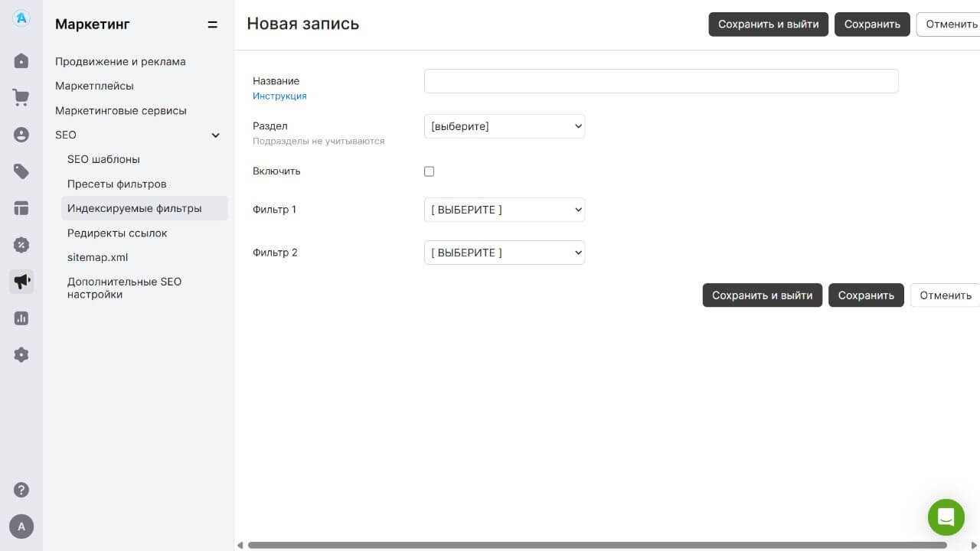Image resolution: width=980 pixels, height=551 pixels.
Task: Open the Раздел dropdown
Action: (505, 126)
